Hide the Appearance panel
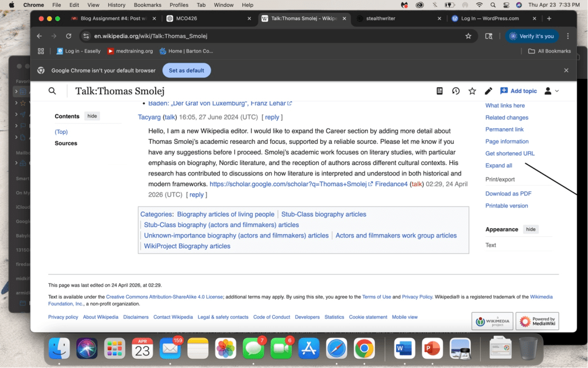Viewport: 588px width, 368px height. click(531, 229)
